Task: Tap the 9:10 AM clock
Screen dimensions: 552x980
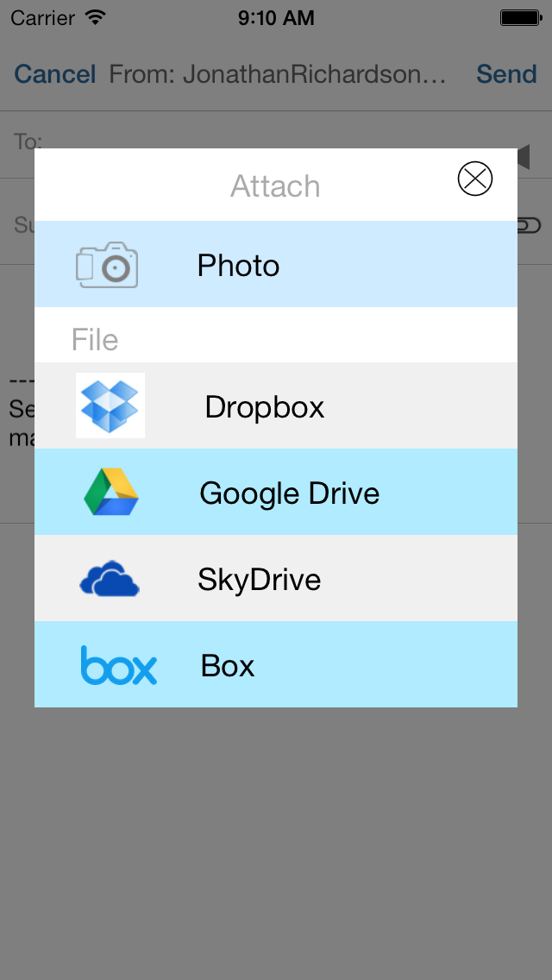Action: (x=276, y=17)
